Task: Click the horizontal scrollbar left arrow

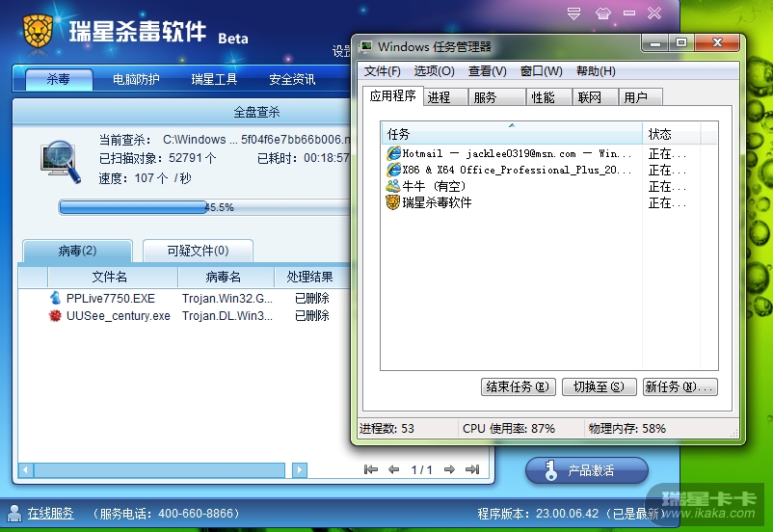Action: pyautogui.click(x=26, y=470)
